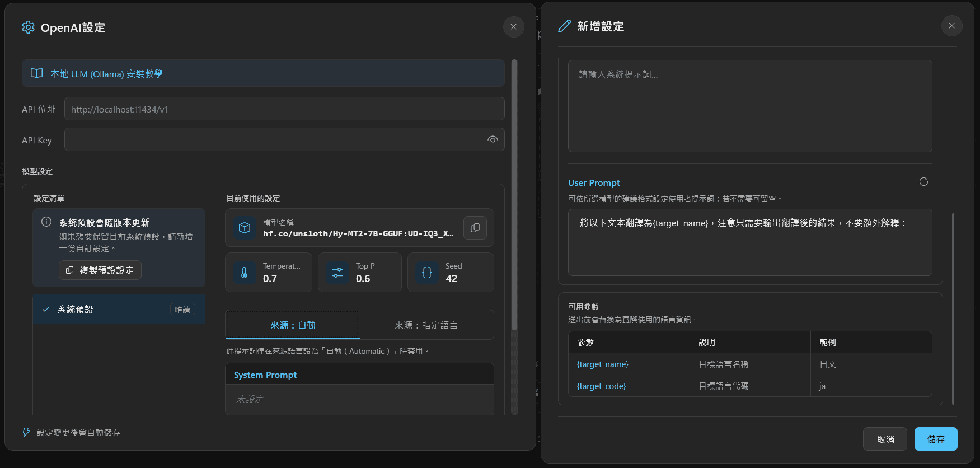Screen dimensions: 980x468
Task: Click the gear icon beside OpenAI設定 title
Action: coord(28,27)
